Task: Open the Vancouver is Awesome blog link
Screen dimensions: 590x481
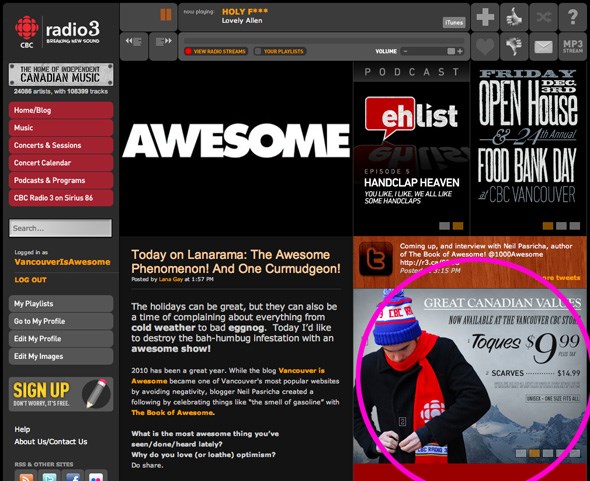Action: (228, 376)
